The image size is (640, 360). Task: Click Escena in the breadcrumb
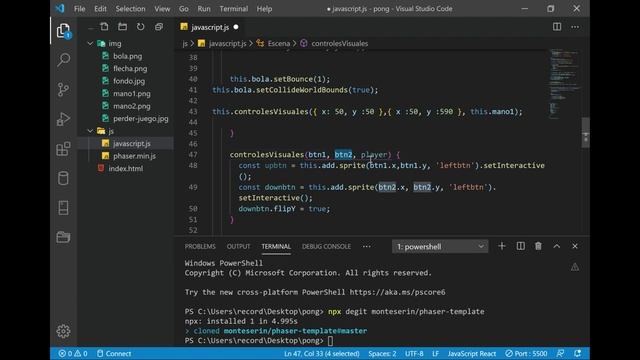(279, 43)
